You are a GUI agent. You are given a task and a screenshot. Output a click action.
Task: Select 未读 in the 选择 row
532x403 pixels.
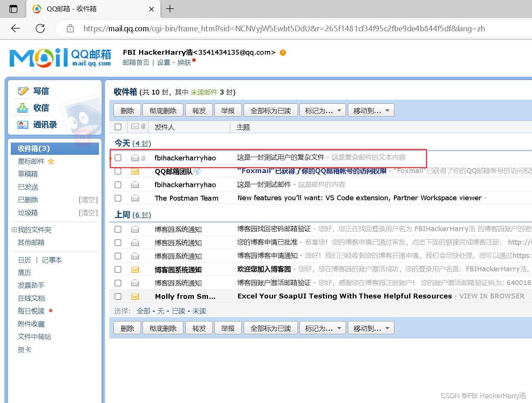199,311
